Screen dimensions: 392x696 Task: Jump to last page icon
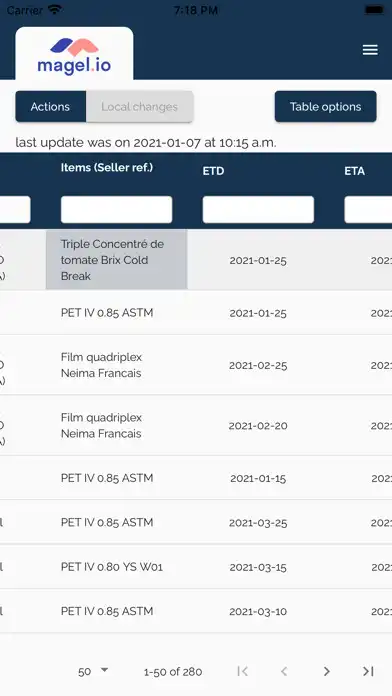(x=368, y=672)
